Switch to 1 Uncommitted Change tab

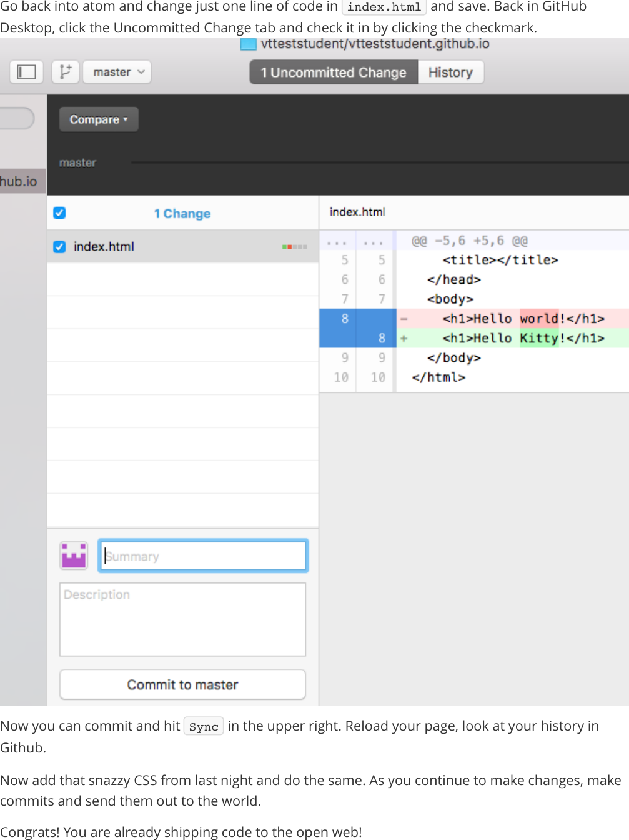point(334,72)
